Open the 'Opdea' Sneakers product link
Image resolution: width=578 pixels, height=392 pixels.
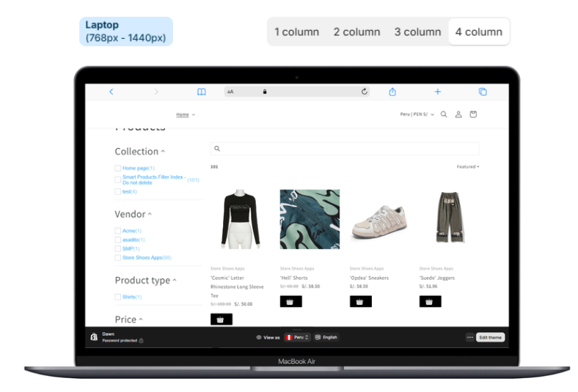coord(369,278)
